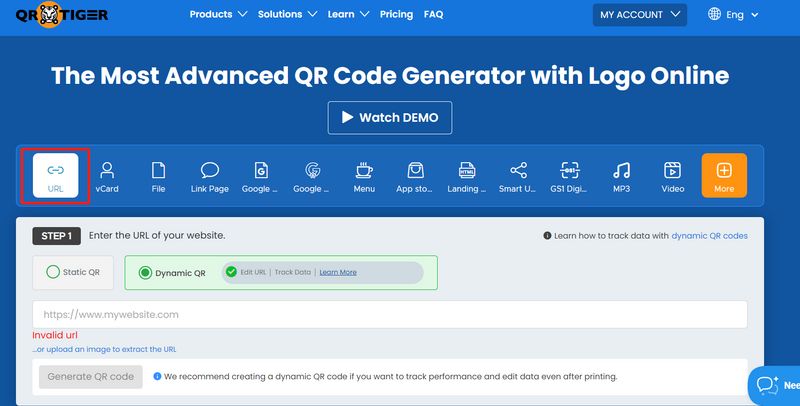This screenshot has width=800, height=406.
Task: Select the Link Page speech bubble icon
Action: (x=210, y=170)
